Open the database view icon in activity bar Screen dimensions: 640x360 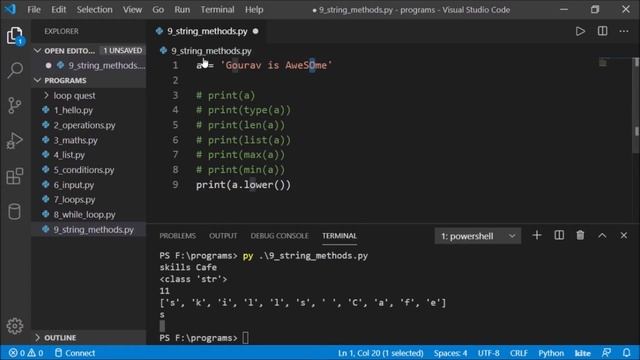pos(15,212)
